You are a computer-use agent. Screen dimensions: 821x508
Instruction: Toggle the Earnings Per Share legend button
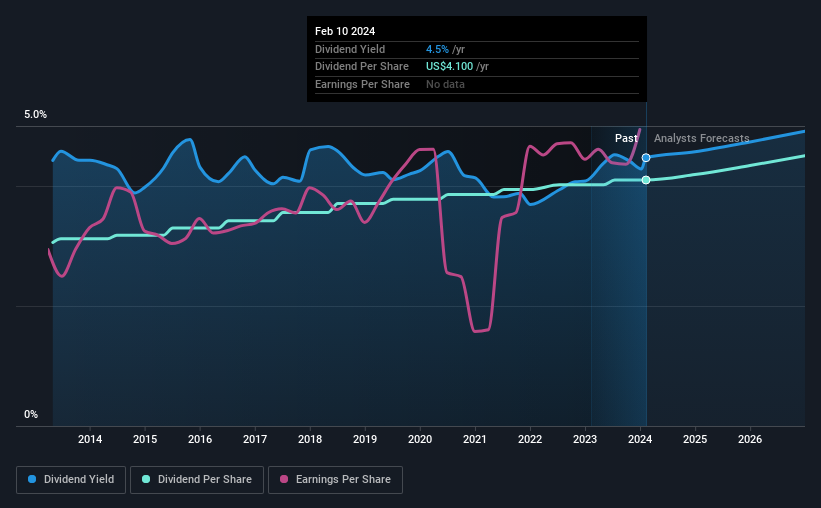[335, 480]
